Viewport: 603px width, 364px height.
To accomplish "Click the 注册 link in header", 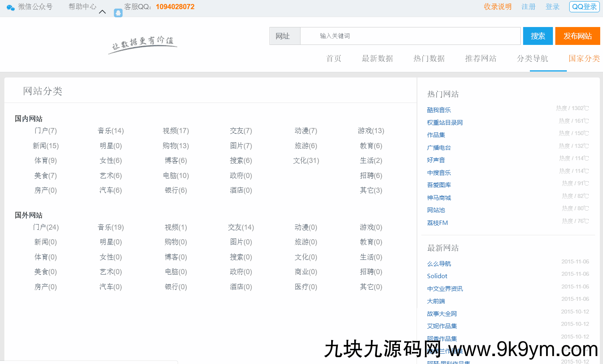I will click(528, 7).
